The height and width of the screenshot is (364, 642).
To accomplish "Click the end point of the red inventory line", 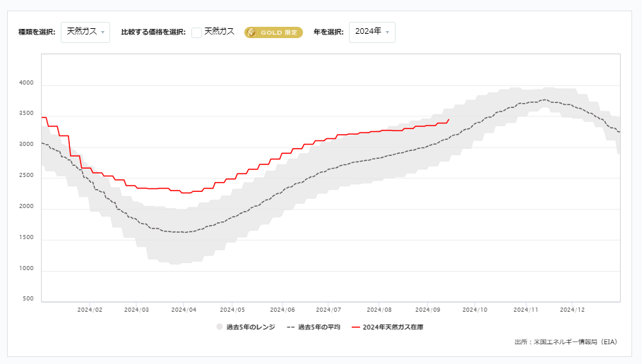I will coord(449,119).
